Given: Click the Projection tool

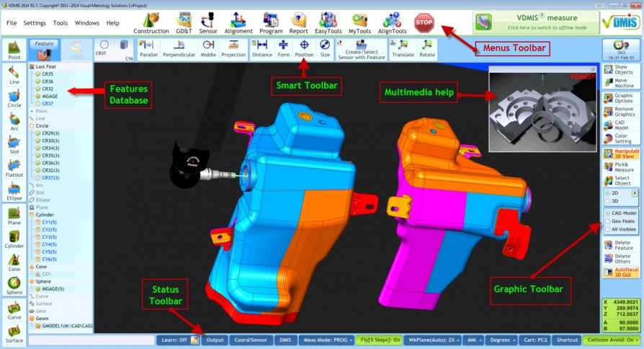Looking at the screenshot, I should pyautogui.click(x=233, y=49).
